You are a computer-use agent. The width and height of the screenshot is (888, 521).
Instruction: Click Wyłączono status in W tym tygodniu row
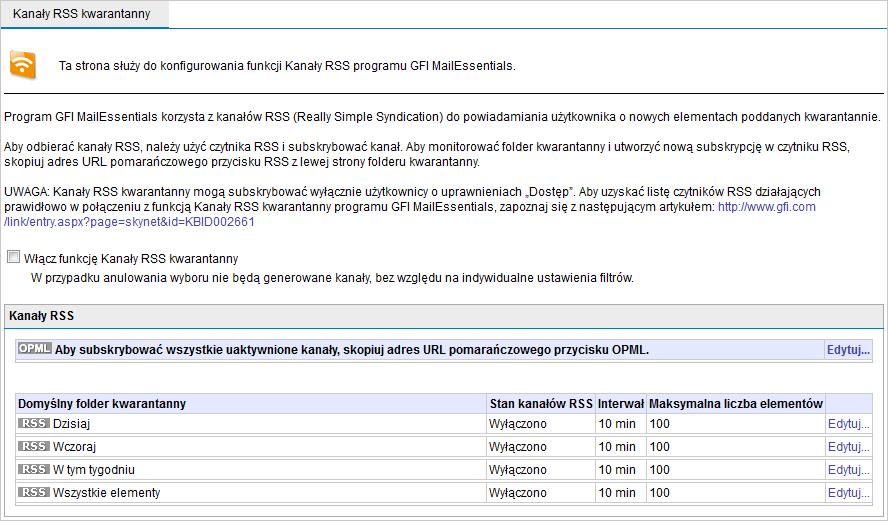click(518, 470)
